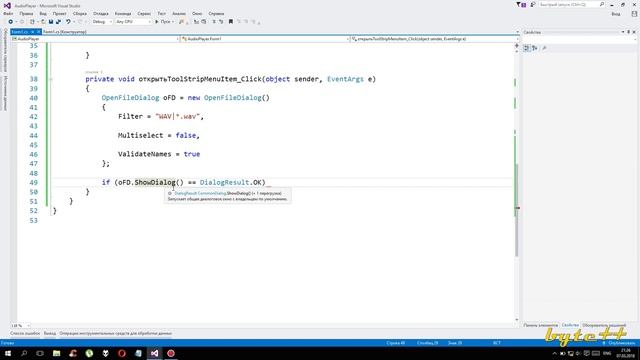Open the AudioPlayer.Form1 class dropdown
The height and width of the screenshot is (360, 640).
point(264,39)
